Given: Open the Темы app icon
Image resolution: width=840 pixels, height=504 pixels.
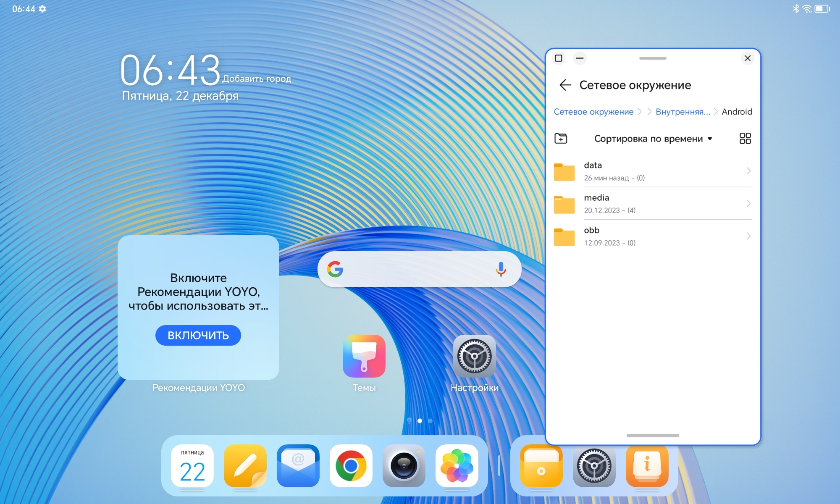Looking at the screenshot, I should tap(364, 356).
